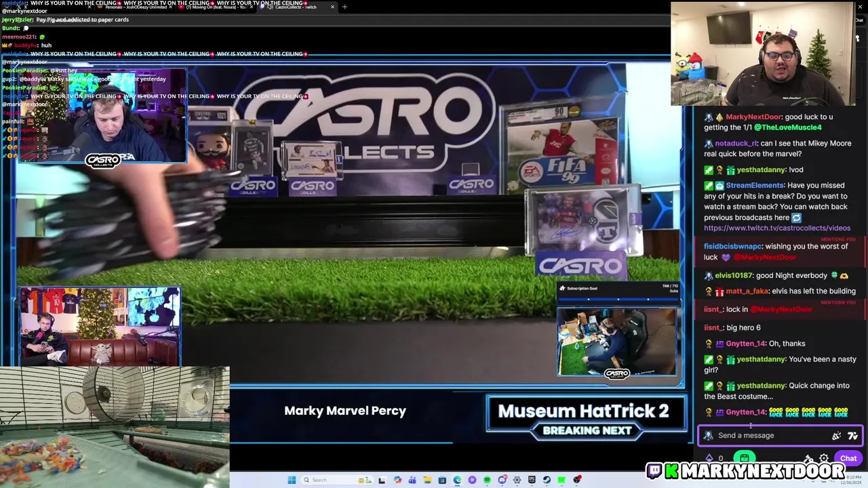Click 'Oh, thanks' chat message
The image size is (868, 488).
click(787, 344)
